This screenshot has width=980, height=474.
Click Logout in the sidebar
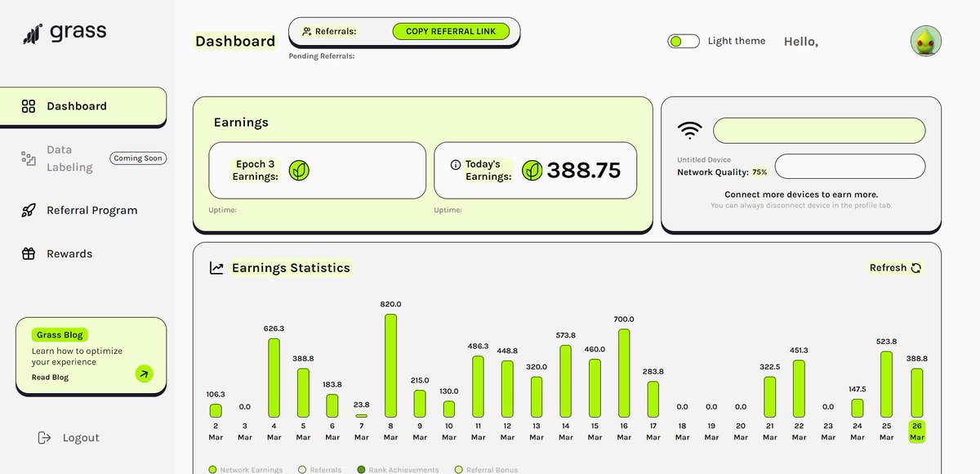click(x=69, y=438)
